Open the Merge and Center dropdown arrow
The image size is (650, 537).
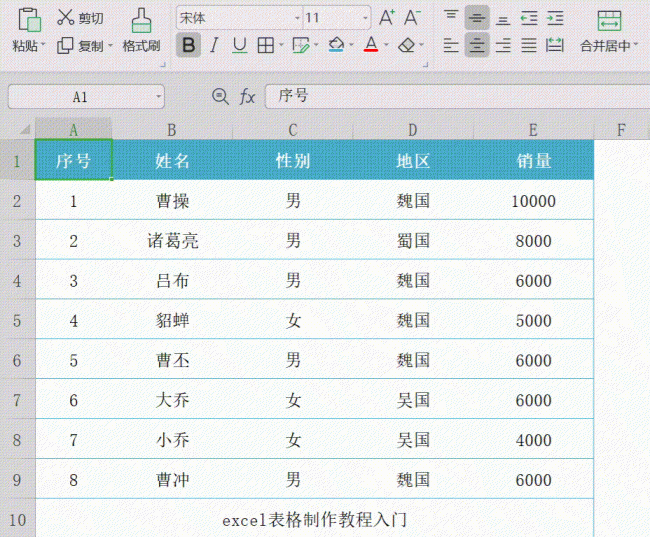click(635, 44)
